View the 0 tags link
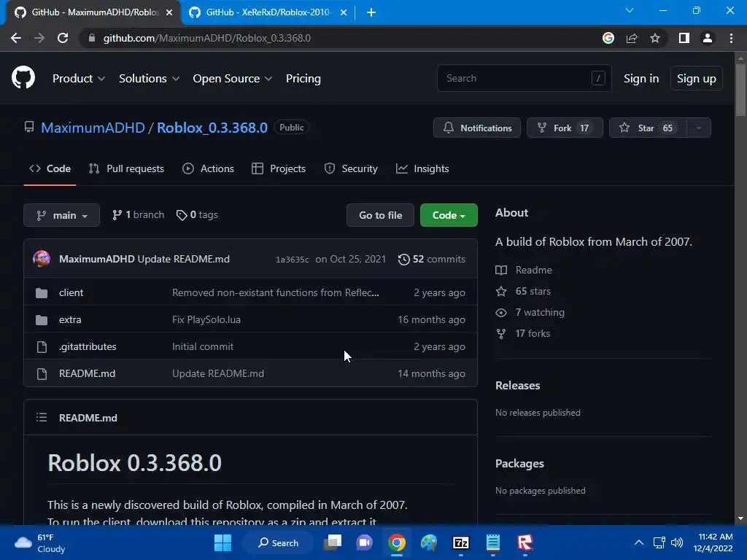 tap(197, 215)
